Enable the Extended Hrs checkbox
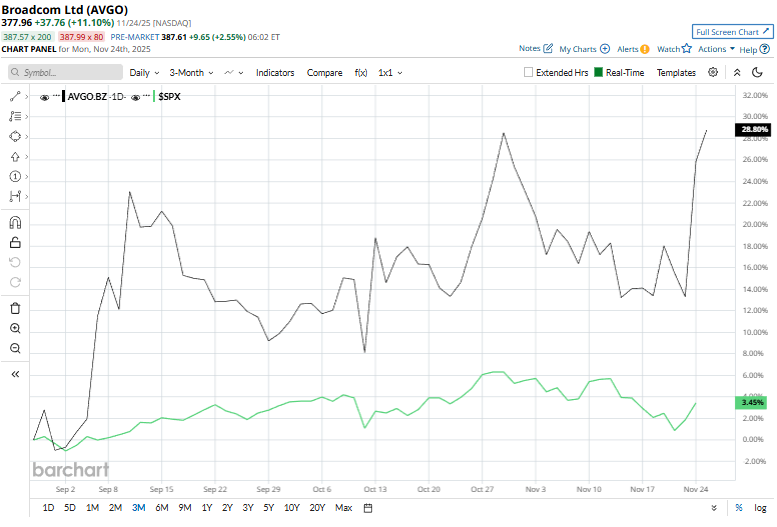This screenshot has width=777, height=527. 529,73
